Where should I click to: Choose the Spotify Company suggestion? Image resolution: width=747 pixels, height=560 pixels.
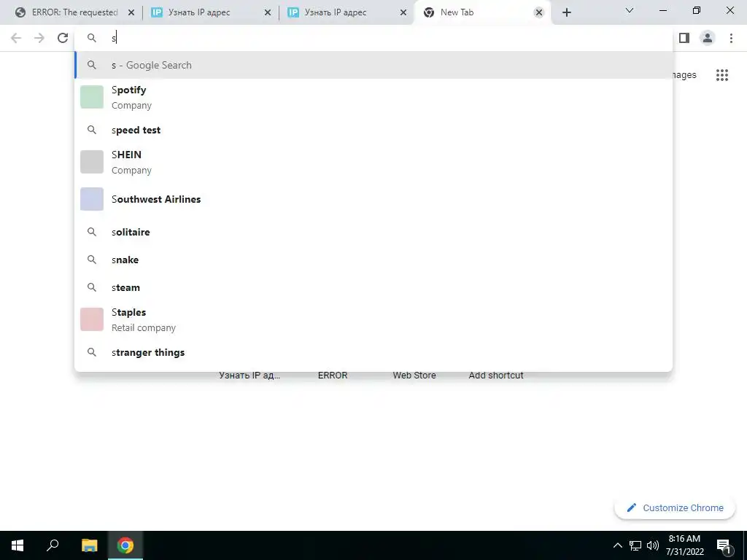[373, 97]
